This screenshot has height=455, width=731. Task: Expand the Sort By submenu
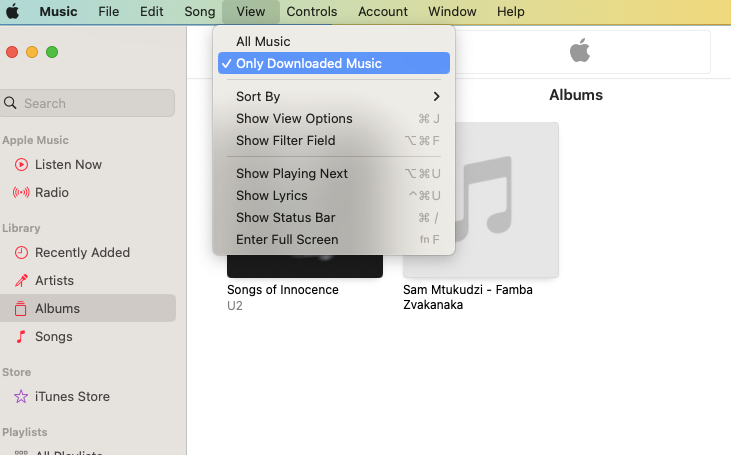(333, 97)
